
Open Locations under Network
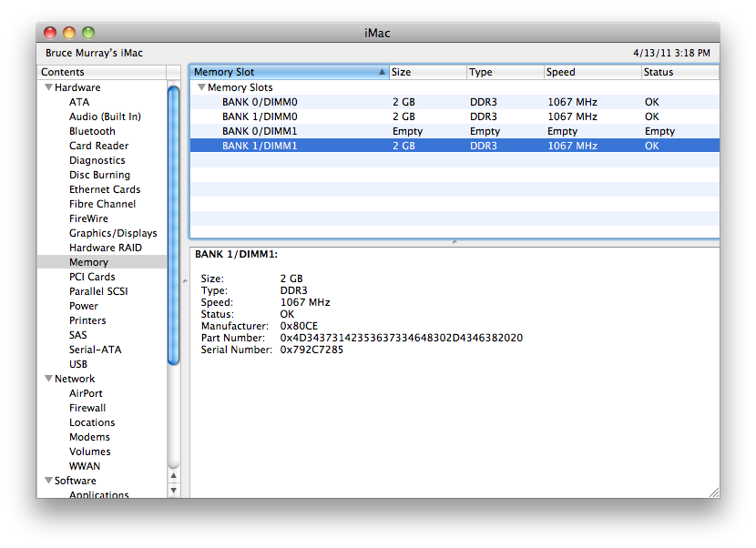(92, 422)
